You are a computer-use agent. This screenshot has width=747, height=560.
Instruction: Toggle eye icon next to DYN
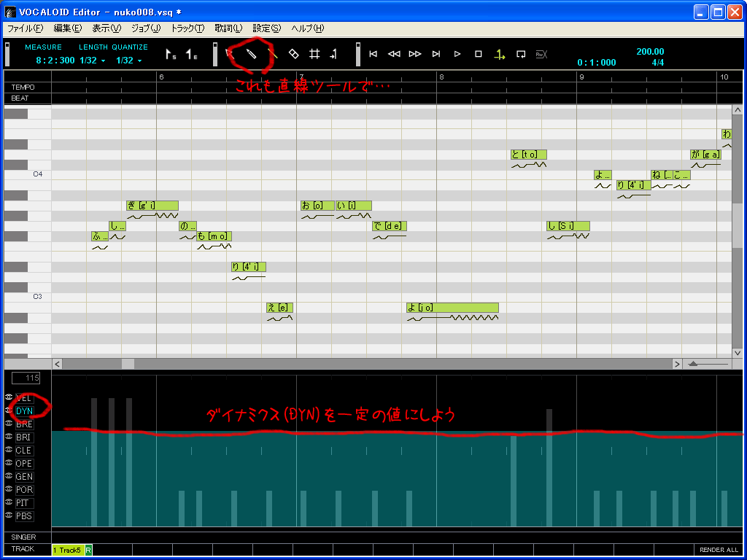(9, 410)
